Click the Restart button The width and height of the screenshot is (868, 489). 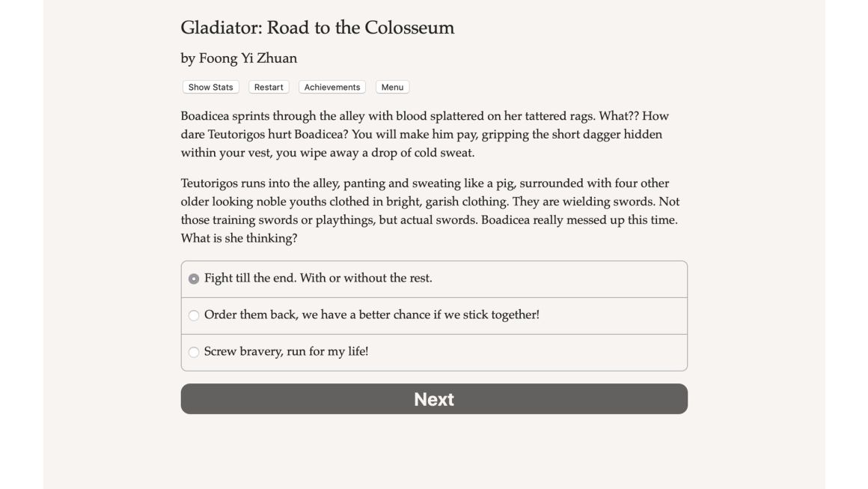269,87
